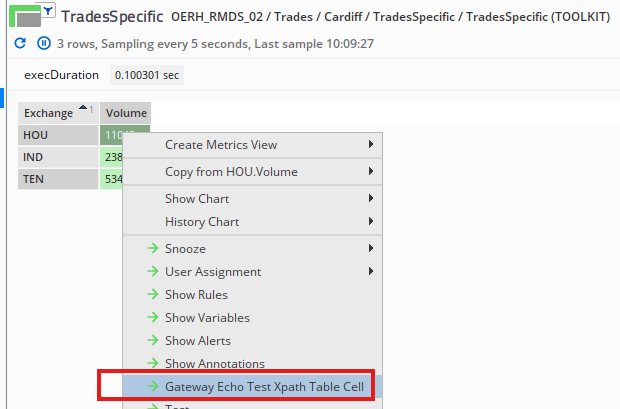Expand the Copy from HOU.Volume submenu arrow

pos(371,172)
